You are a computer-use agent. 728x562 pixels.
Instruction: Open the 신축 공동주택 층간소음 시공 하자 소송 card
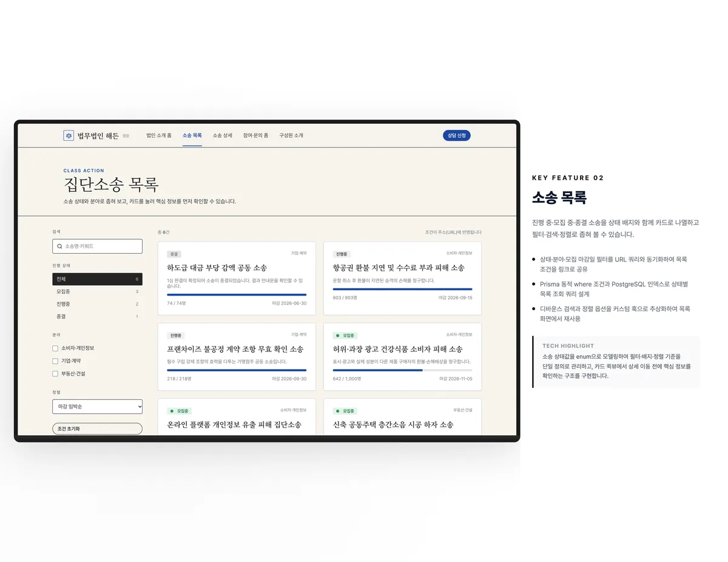(402, 417)
